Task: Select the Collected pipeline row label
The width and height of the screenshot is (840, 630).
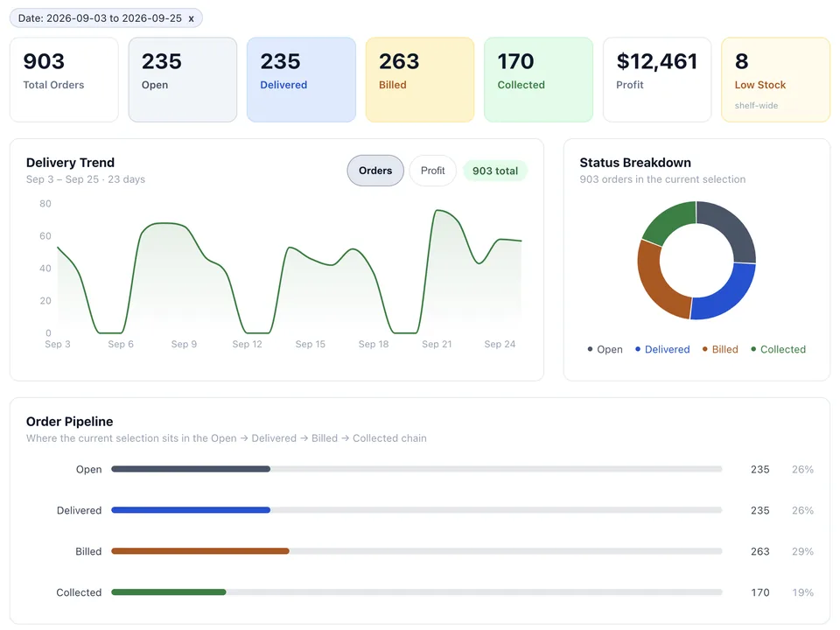Action: point(79,592)
